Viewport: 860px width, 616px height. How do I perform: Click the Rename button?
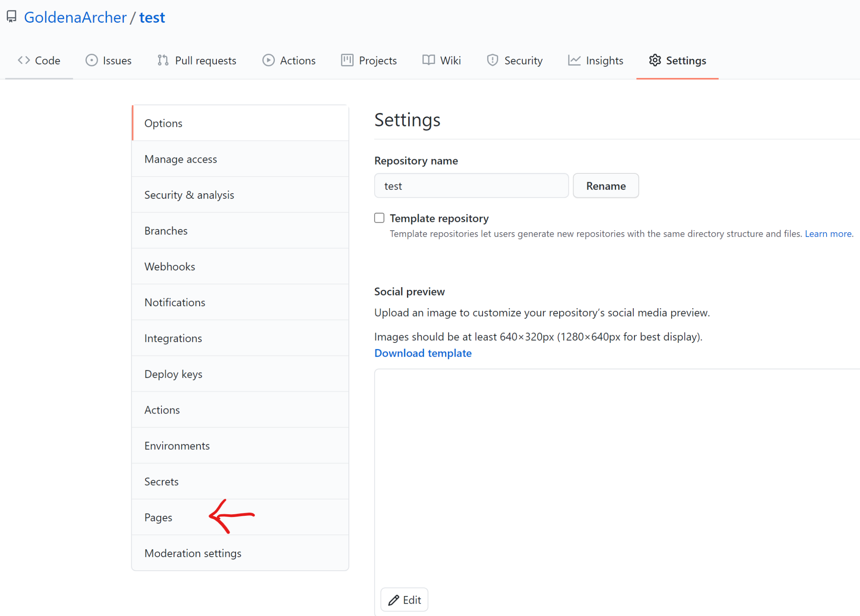(606, 186)
